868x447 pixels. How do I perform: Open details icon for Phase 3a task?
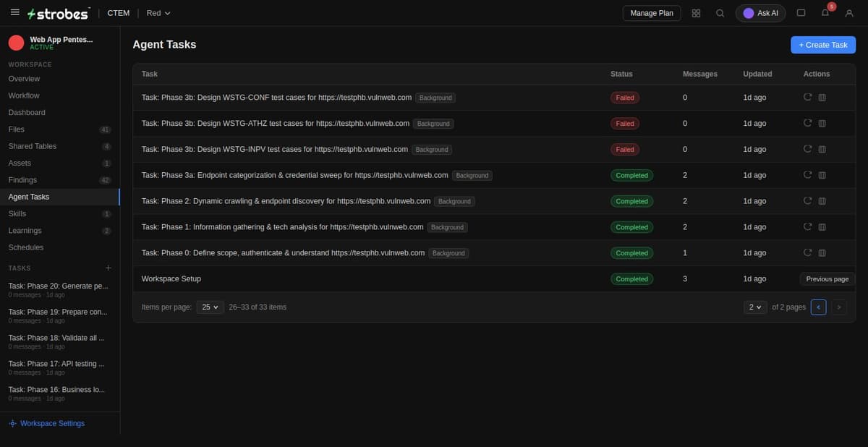pyautogui.click(x=822, y=175)
